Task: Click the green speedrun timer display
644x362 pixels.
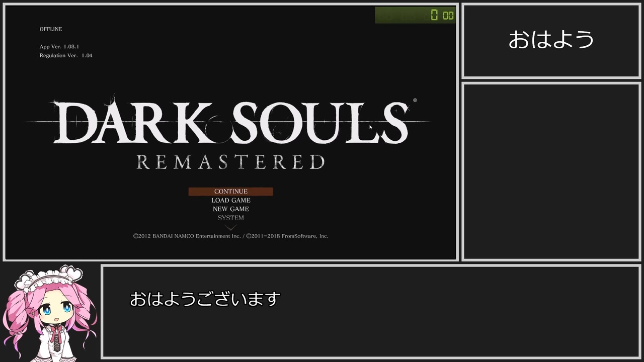Action: pos(415,15)
